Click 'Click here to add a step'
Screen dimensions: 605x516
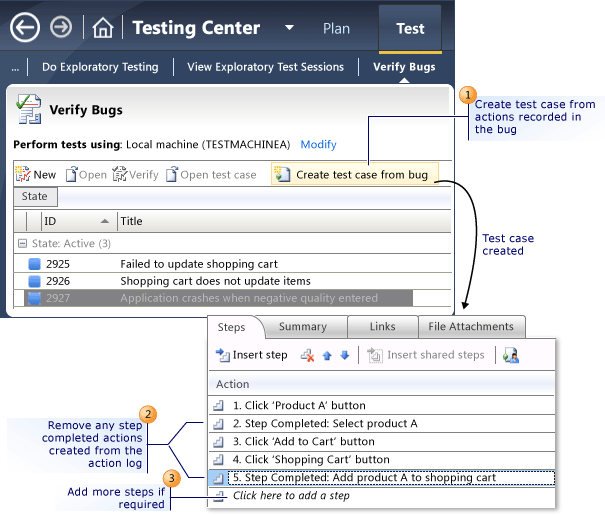[291, 495]
